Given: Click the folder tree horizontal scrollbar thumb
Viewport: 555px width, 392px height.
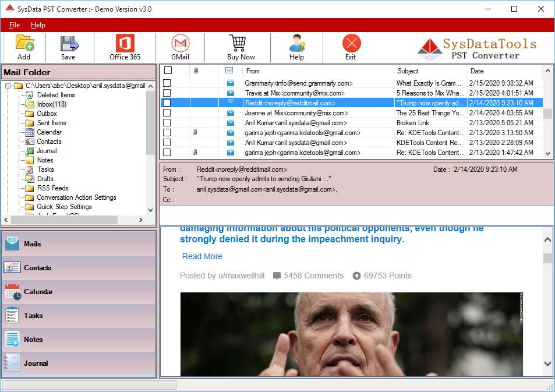Looking at the screenshot, I should pyautogui.click(x=65, y=220).
